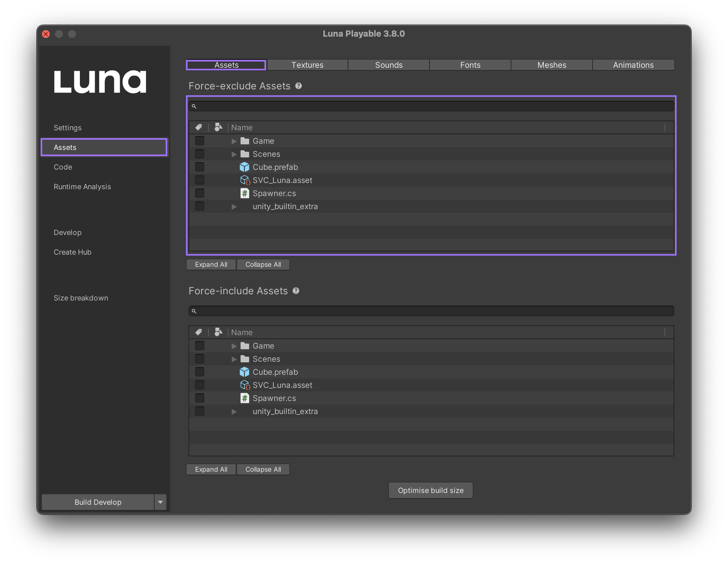The height and width of the screenshot is (563, 728).
Task: Click the Scenes folder icon in Force-exclude list
Action: pos(245,154)
